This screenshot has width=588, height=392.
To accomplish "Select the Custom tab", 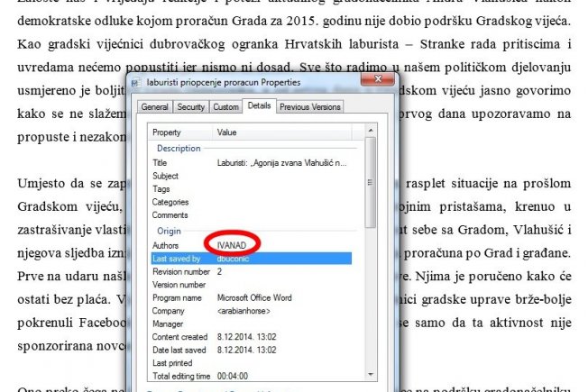I will tap(225, 106).
